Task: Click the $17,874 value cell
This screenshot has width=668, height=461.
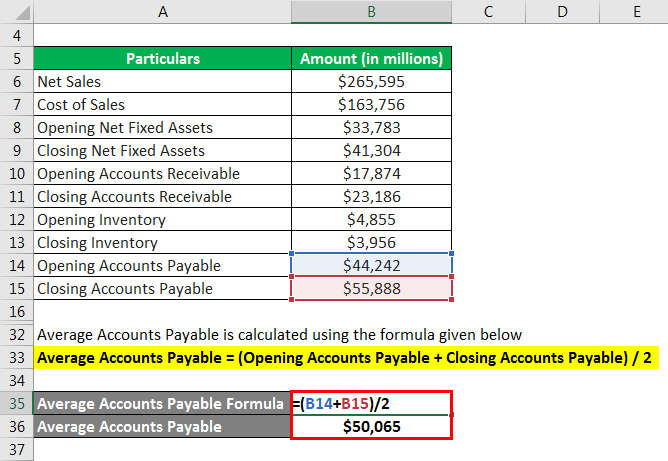Action: [x=371, y=173]
